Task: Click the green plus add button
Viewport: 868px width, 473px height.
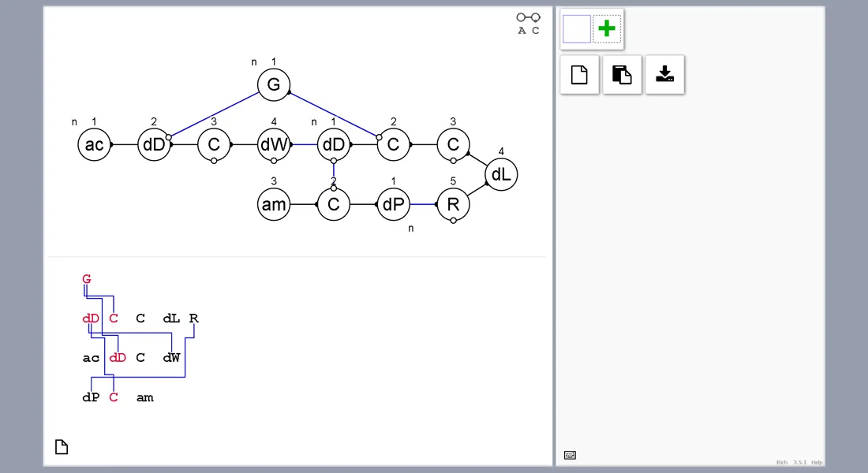Action: click(x=607, y=29)
